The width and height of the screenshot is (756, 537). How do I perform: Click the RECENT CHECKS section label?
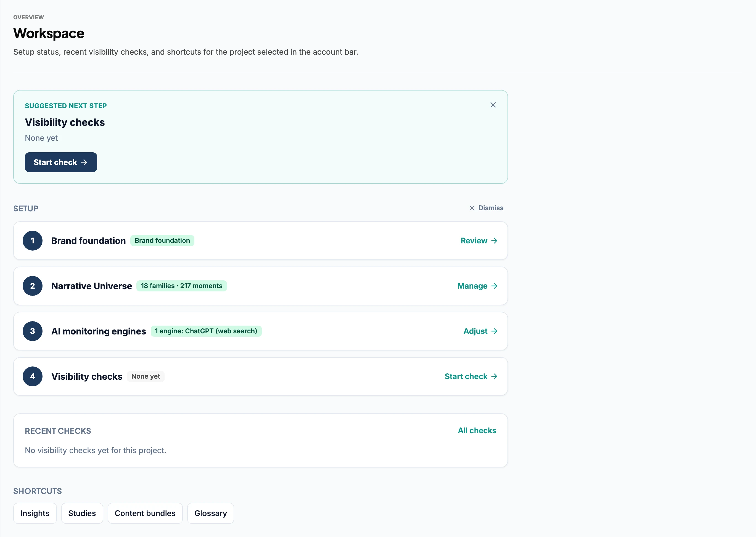pos(58,431)
